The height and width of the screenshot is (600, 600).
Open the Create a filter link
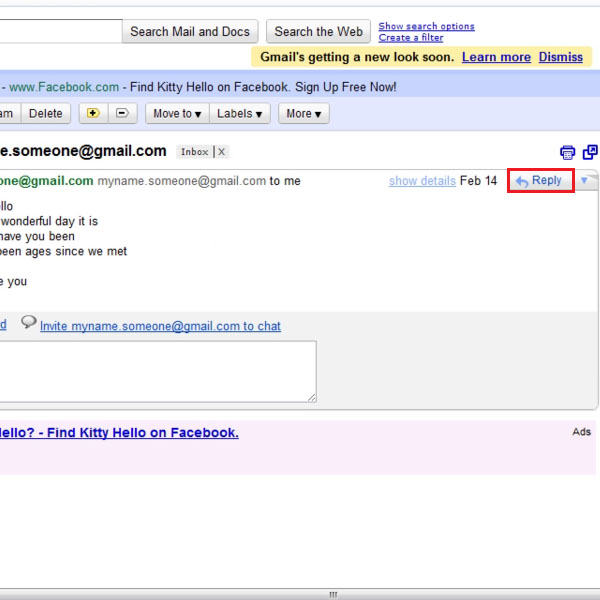point(411,38)
